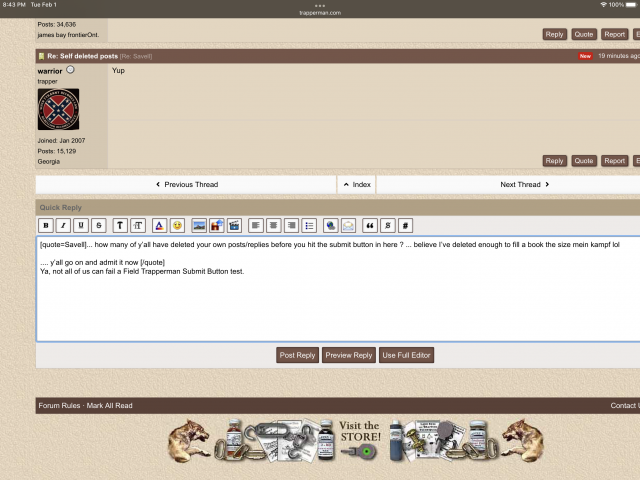Image resolution: width=640 pixels, height=480 pixels.
Task: Open the smiley emoji picker
Action: click(x=177, y=225)
